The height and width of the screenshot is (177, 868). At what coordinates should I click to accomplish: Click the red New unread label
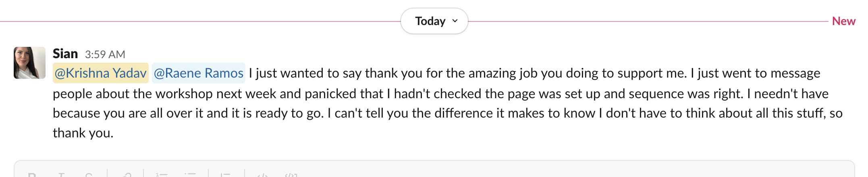point(843,21)
